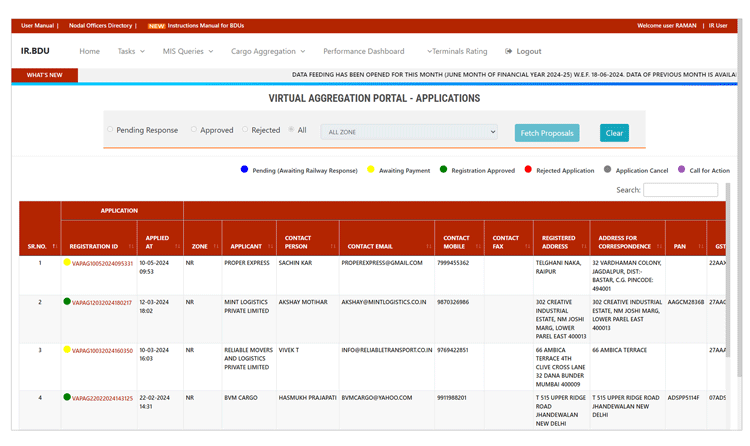This screenshot has width=750, height=446.
Task: Expand the Tasks menu
Action: pos(131,51)
